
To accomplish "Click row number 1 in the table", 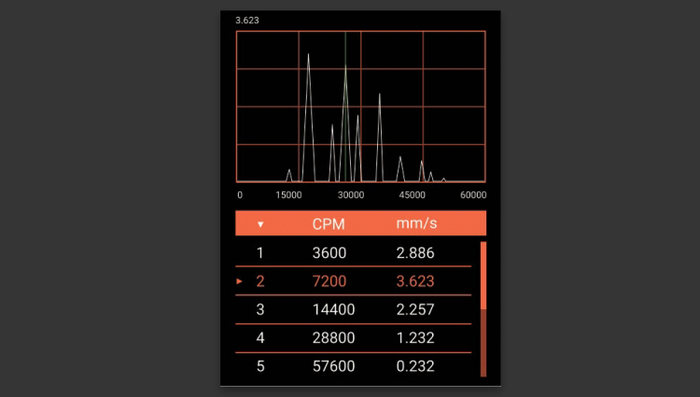I will [x=260, y=253].
